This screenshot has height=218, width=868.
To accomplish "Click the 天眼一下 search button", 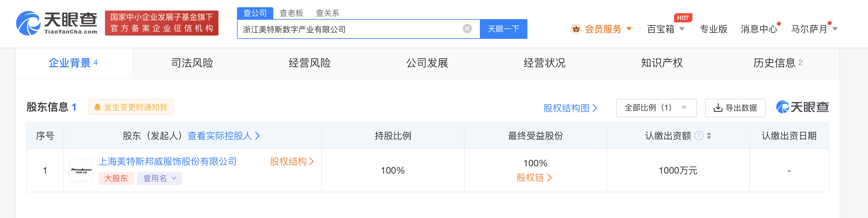I will click(503, 29).
